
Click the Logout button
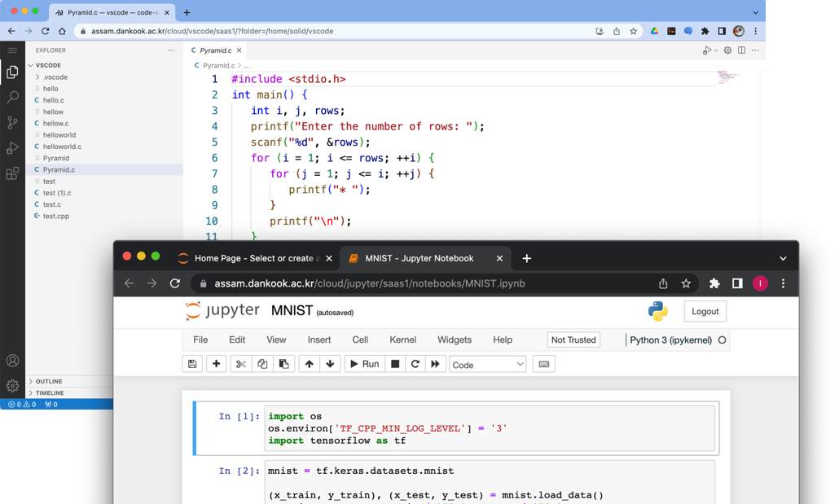(x=705, y=311)
